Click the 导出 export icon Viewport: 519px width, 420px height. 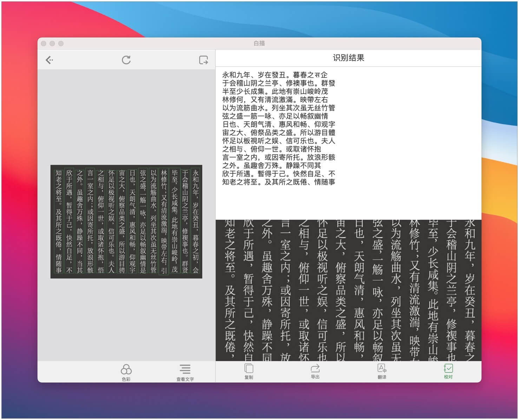point(315,371)
